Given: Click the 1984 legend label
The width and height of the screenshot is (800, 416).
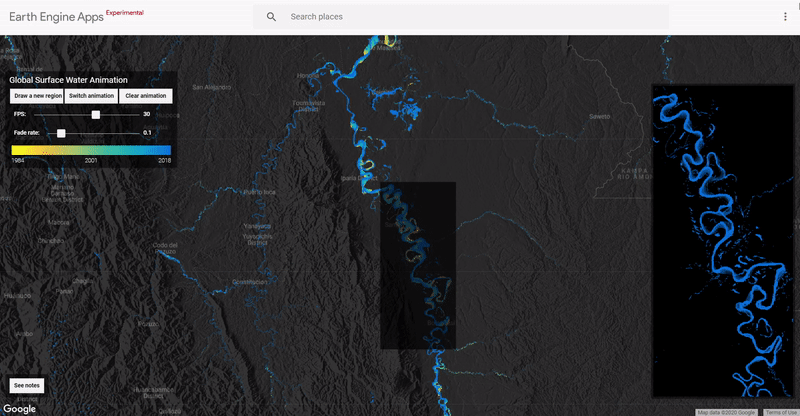Looking at the screenshot, I should 18,160.
